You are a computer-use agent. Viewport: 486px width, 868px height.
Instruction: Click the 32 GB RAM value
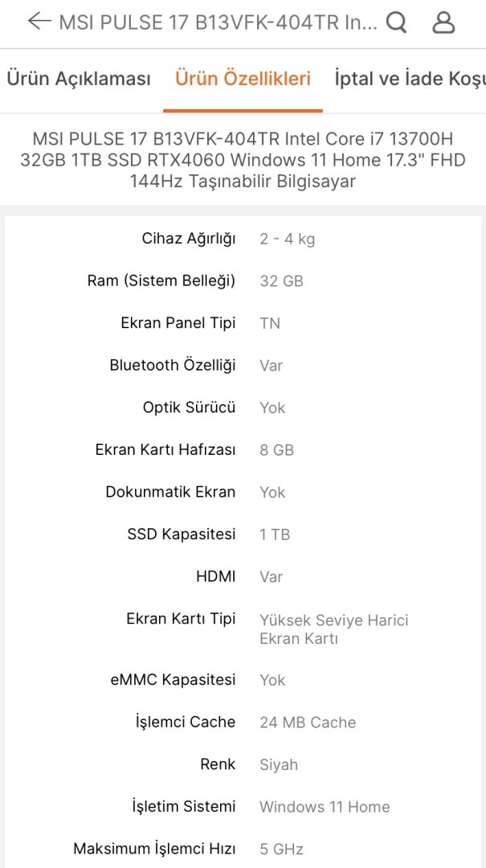(281, 281)
